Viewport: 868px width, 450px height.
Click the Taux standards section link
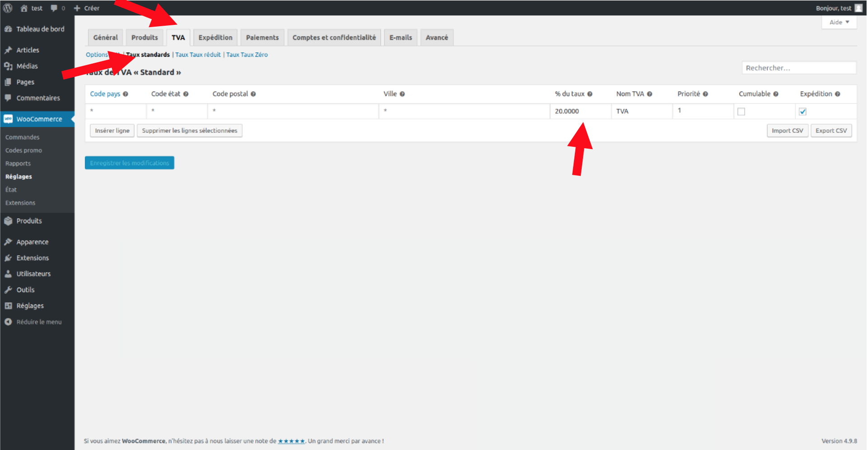(x=148, y=55)
